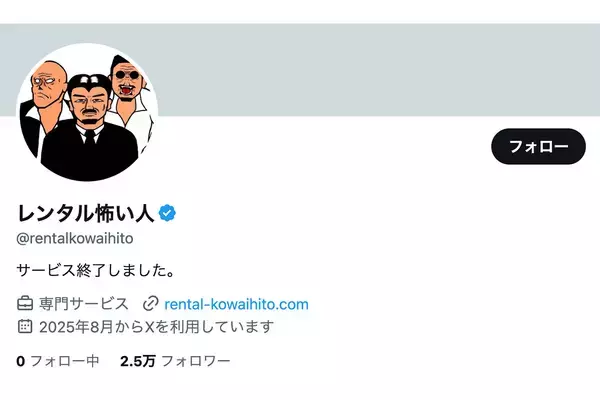
Task: Click the フォロー button
Action: [x=538, y=146]
